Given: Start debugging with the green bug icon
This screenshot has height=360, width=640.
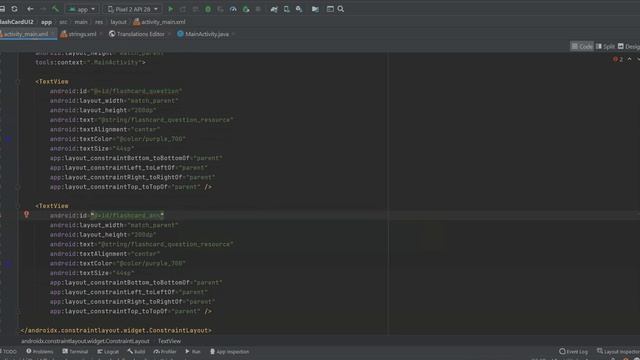Looking at the screenshot, I should pyautogui.click(x=208, y=9).
